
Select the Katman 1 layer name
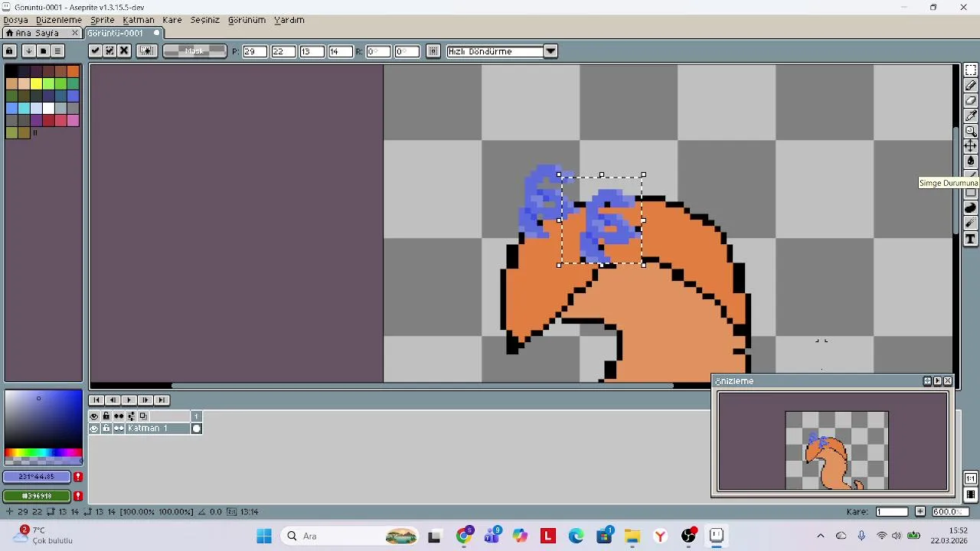158,429
